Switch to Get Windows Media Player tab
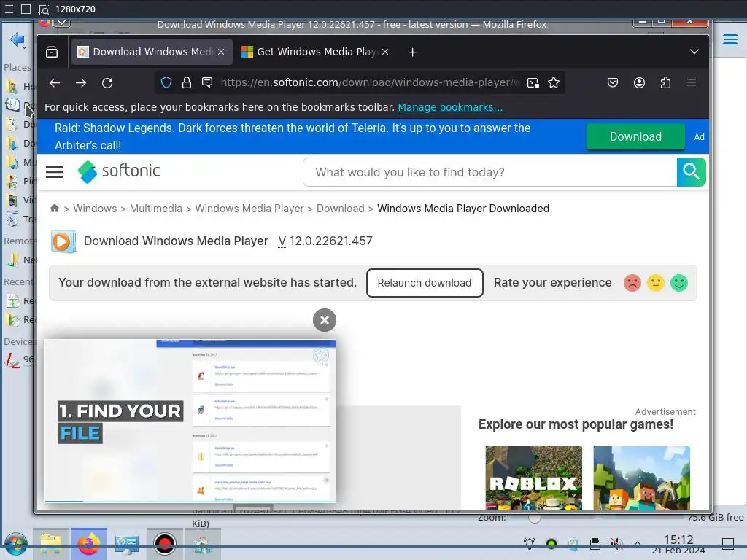Image resolution: width=747 pixels, height=560 pixels. pyautogui.click(x=316, y=52)
